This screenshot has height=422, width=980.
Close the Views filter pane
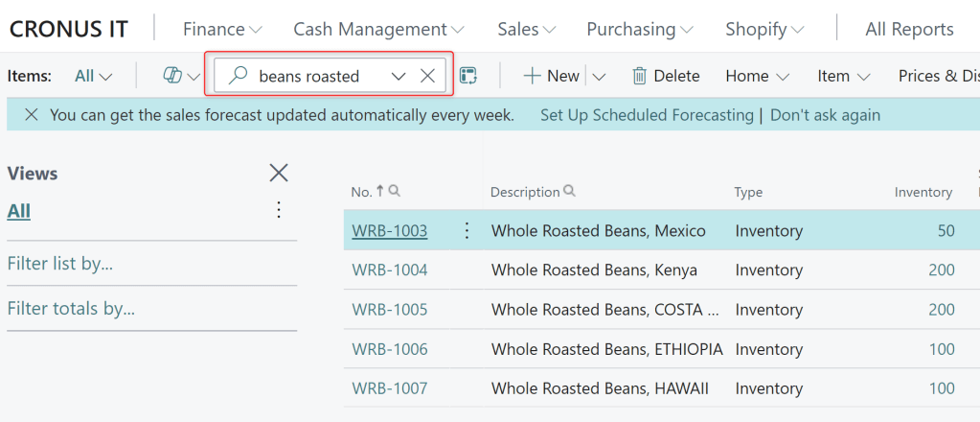[x=279, y=173]
